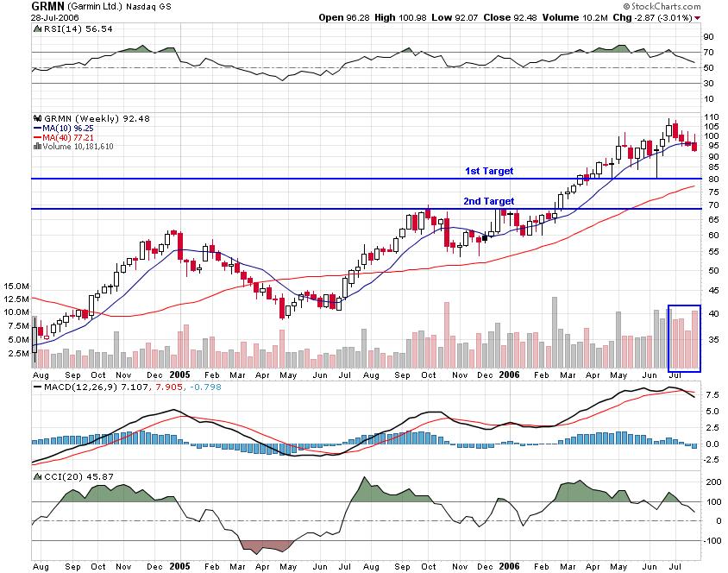
Task: Click the RSI(14) indicator area icon
Action: [37, 28]
